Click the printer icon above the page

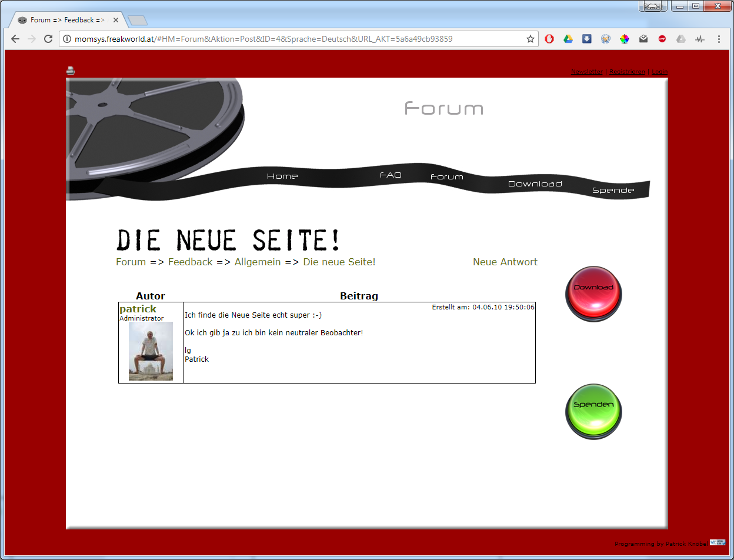coord(71,71)
